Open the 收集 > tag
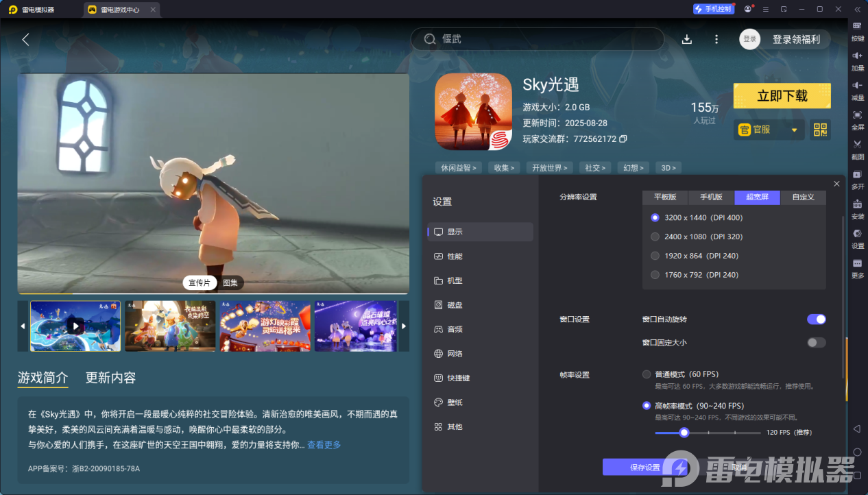 pos(505,167)
